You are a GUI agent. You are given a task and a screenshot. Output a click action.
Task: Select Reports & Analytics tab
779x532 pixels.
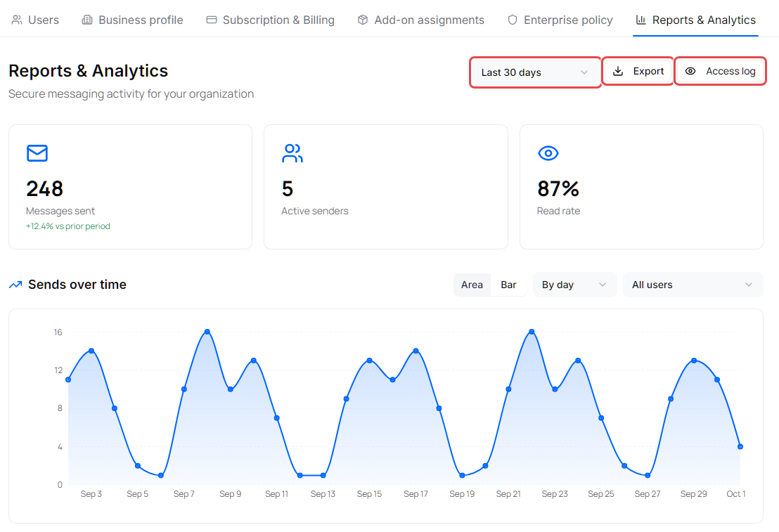pyautogui.click(x=695, y=20)
